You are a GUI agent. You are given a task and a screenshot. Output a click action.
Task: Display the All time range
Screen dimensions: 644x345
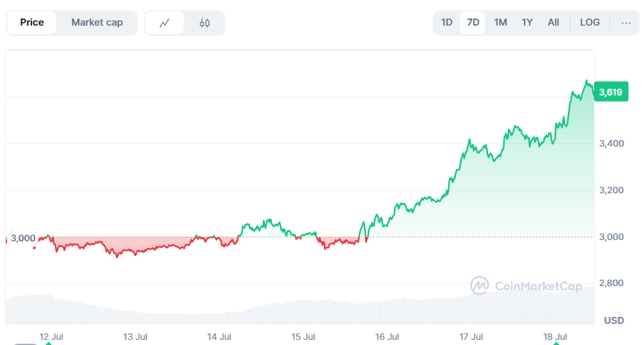(x=553, y=22)
